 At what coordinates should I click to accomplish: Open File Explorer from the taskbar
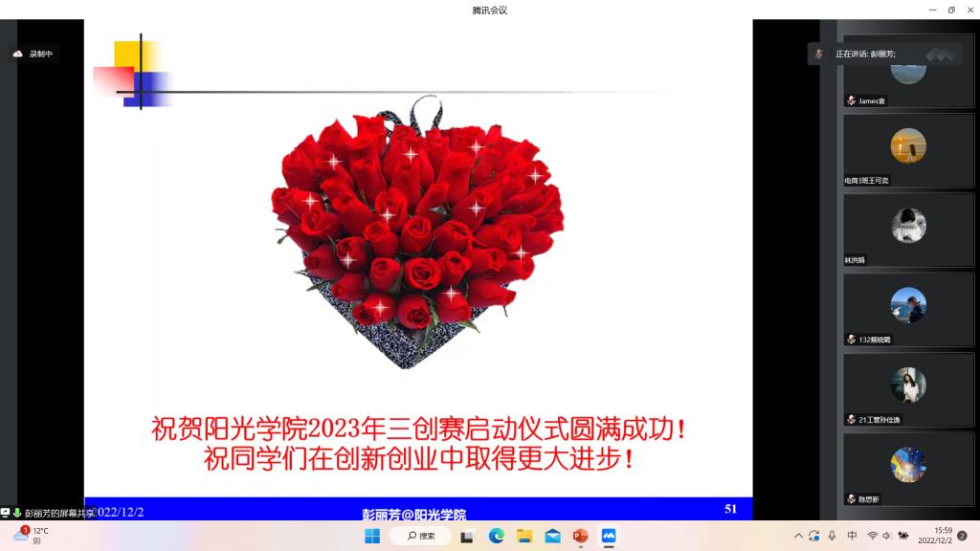click(524, 536)
